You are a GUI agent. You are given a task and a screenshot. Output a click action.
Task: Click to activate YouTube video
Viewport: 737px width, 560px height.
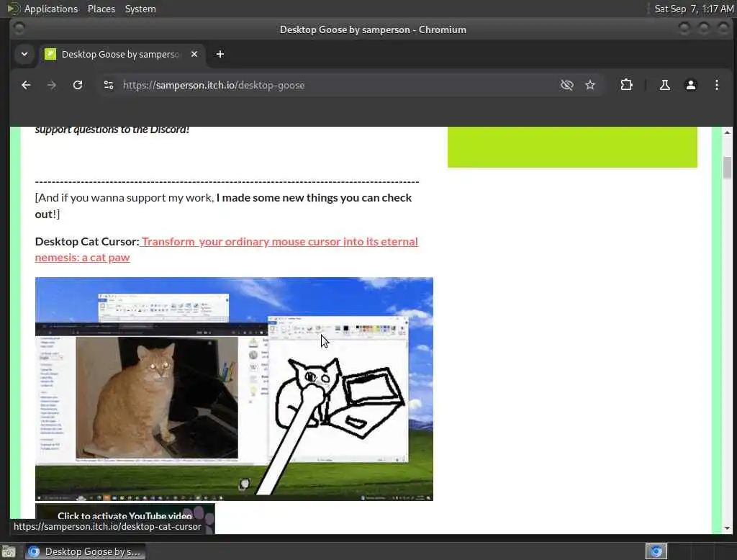point(125,516)
